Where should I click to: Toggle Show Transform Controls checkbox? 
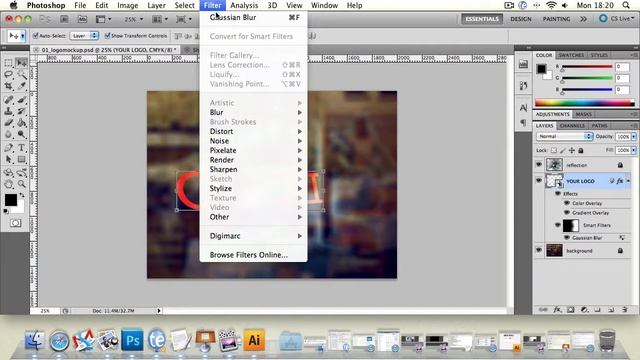(x=107, y=36)
